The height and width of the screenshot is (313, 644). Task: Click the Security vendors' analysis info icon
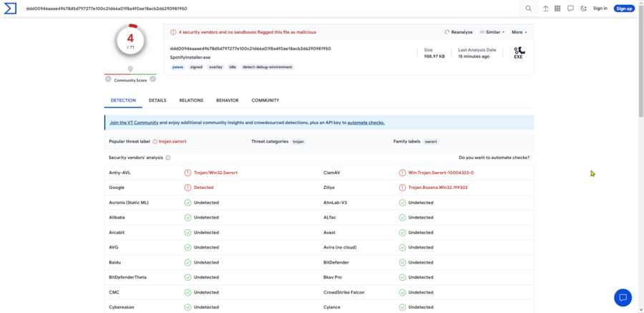168,158
